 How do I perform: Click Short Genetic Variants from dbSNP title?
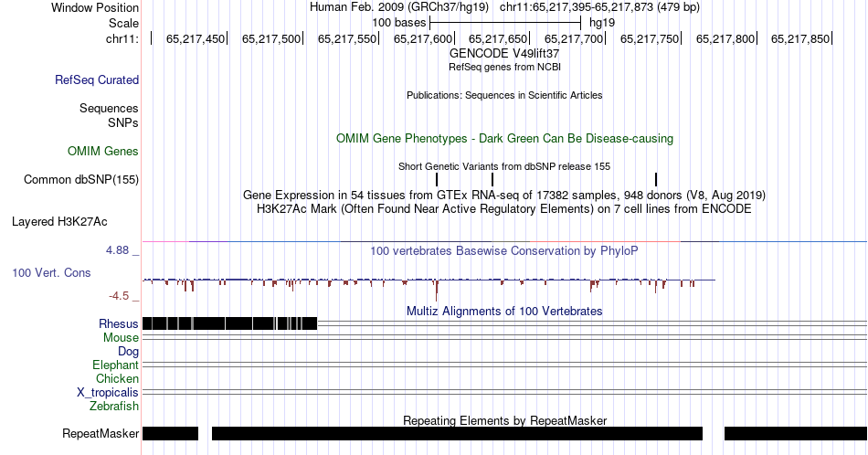(x=504, y=166)
